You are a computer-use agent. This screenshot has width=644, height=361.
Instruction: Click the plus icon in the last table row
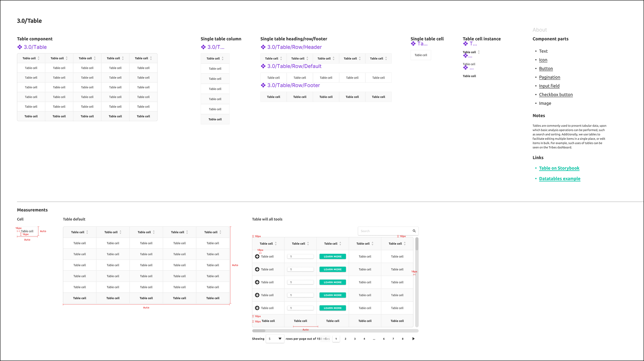[257, 308]
